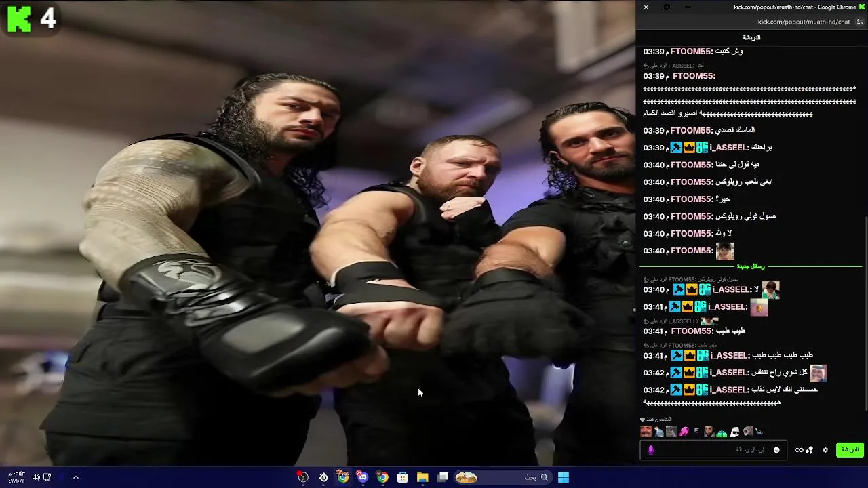Open Microsoft Store from the taskbar
868x488 pixels.
403,477
